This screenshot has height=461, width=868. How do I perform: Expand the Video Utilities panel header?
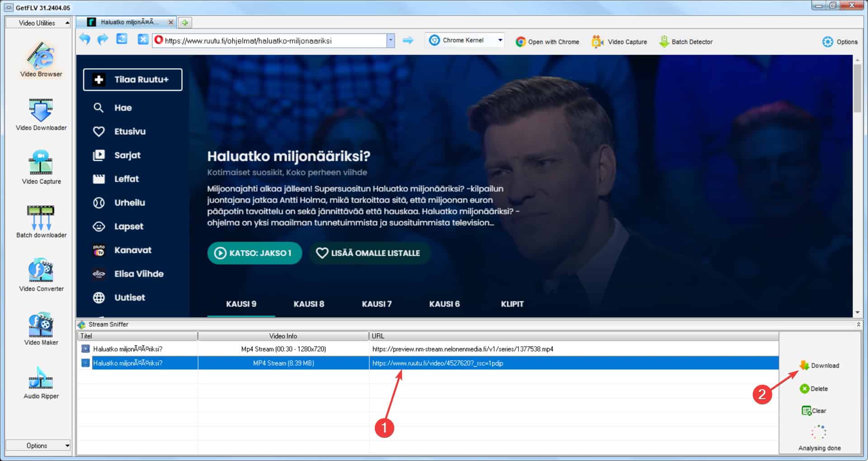click(38, 23)
